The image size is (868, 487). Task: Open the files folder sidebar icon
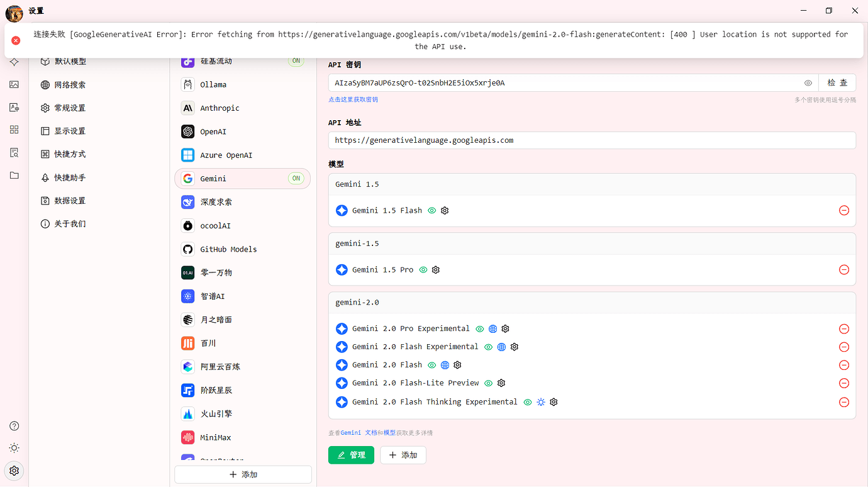coord(14,175)
